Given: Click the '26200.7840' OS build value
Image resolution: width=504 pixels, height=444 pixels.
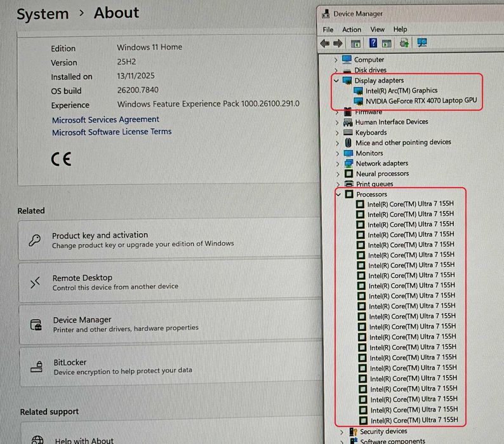Looking at the screenshot, I should (138, 90).
